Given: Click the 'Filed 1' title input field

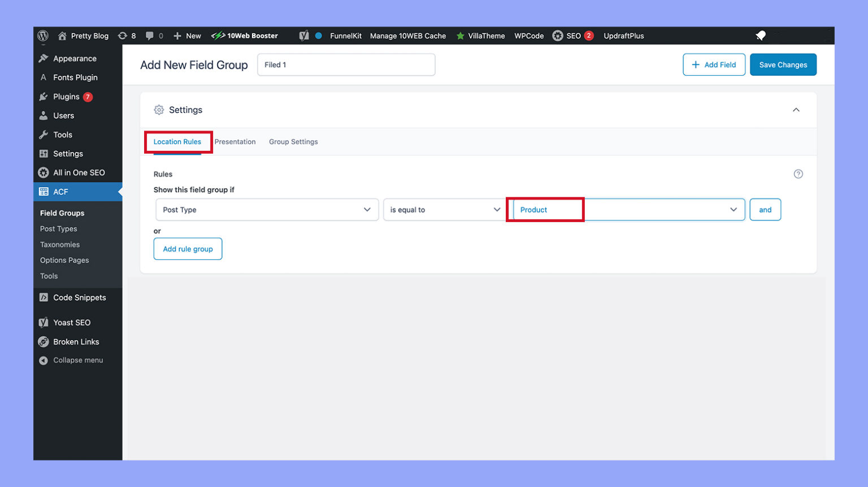Looking at the screenshot, I should [346, 64].
